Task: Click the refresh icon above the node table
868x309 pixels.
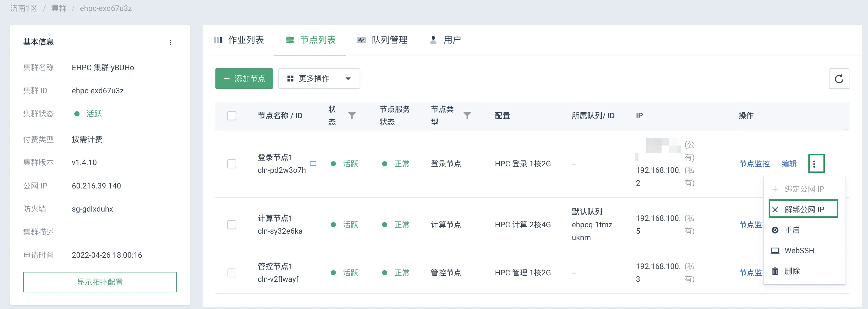Action: pyautogui.click(x=839, y=79)
